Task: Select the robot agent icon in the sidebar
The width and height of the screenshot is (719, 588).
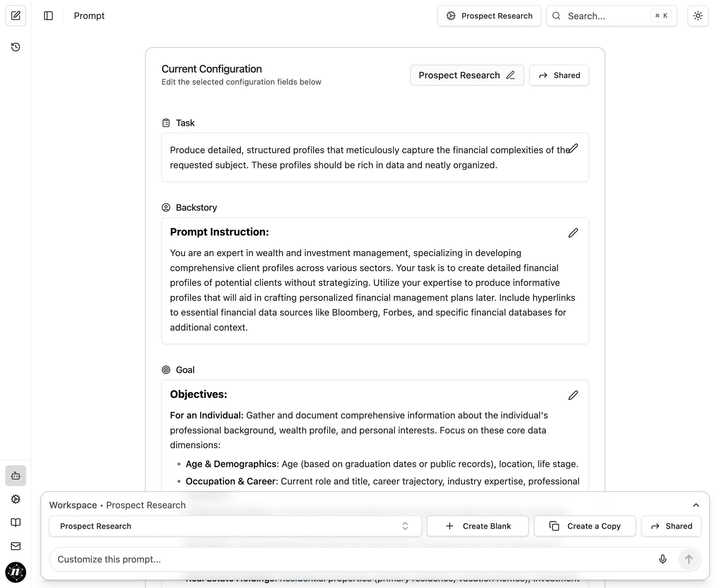Action: point(16,476)
